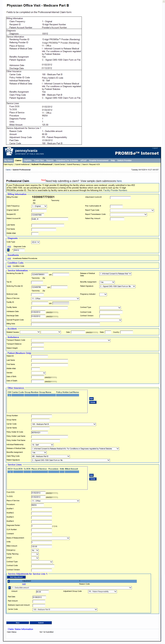The image size is (165, 644).
Task: Click the Patient Account # field
Action: [50, 219]
